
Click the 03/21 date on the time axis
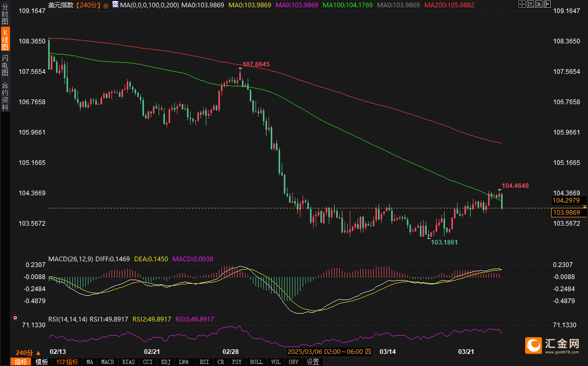(466, 352)
